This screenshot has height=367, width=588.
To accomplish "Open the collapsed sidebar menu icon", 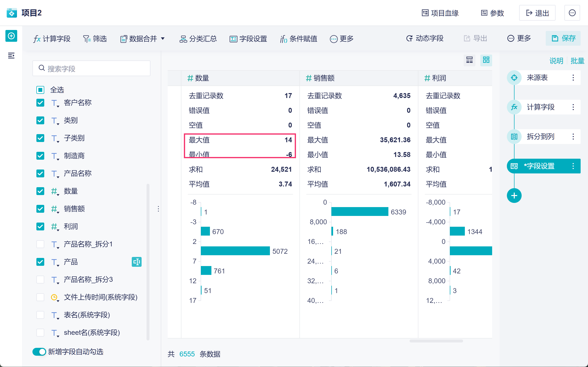I will (x=11, y=56).
